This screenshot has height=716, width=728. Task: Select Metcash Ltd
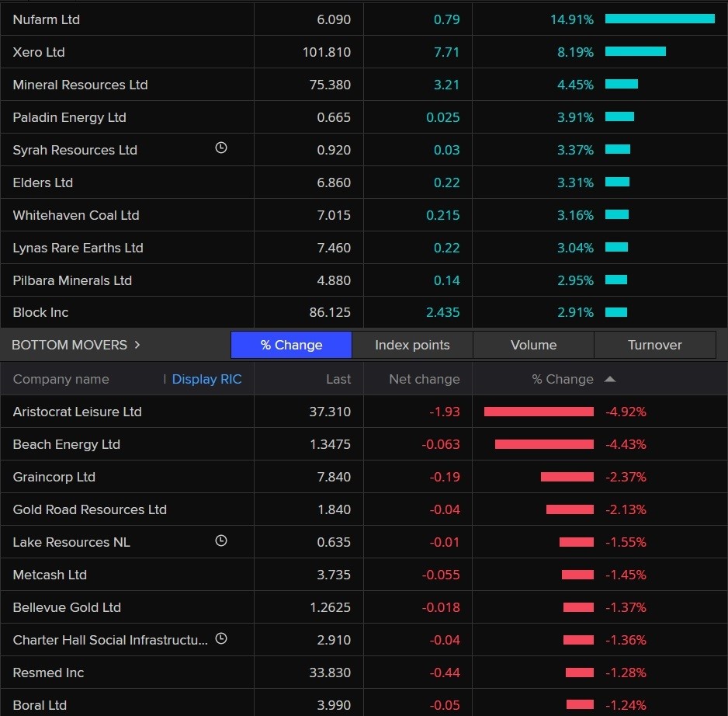(50, 575)
